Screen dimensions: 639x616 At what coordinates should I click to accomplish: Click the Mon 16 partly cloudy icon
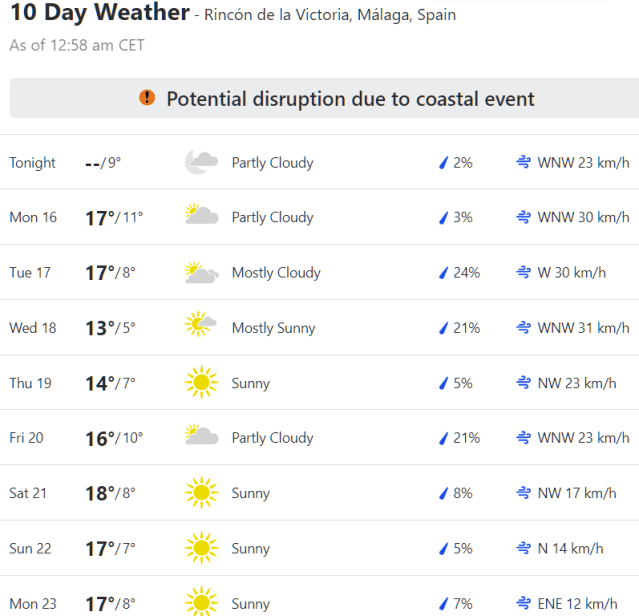202,216
